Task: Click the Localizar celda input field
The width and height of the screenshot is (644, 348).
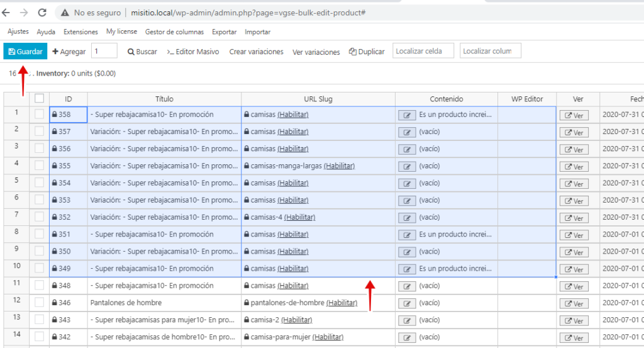Action: [x=423, y=51]
